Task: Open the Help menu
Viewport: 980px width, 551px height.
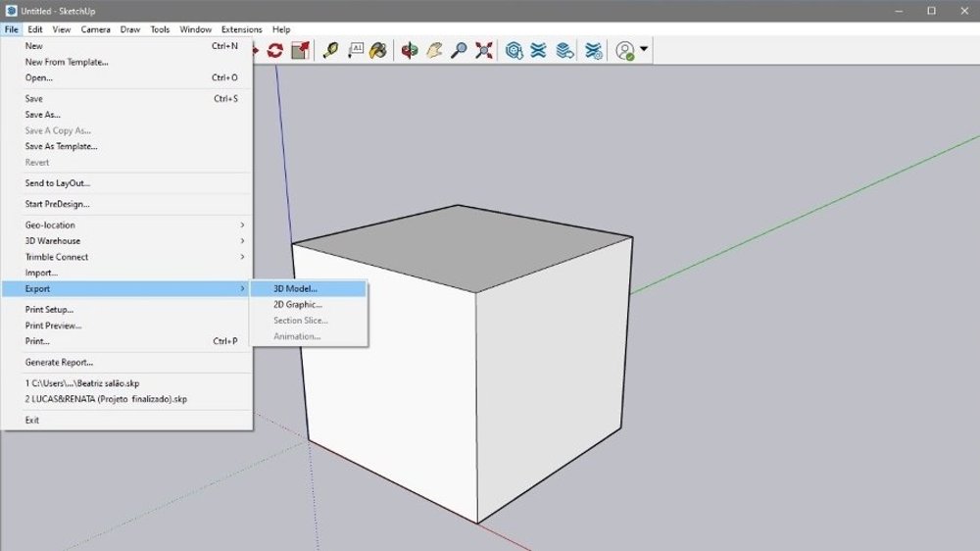Action: pos(281,29)
